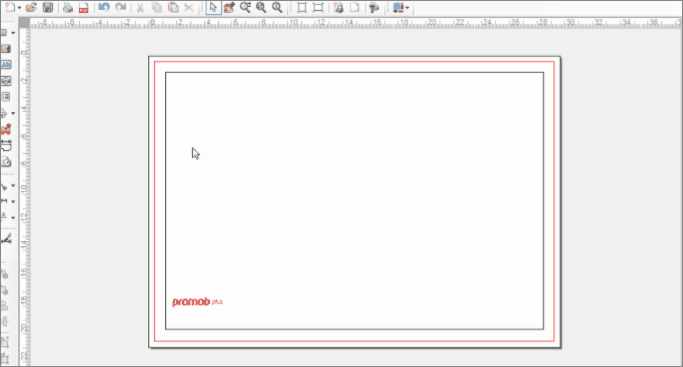
Task: Click the blank page icon in the toolbar
Action: tap(355, 7)
